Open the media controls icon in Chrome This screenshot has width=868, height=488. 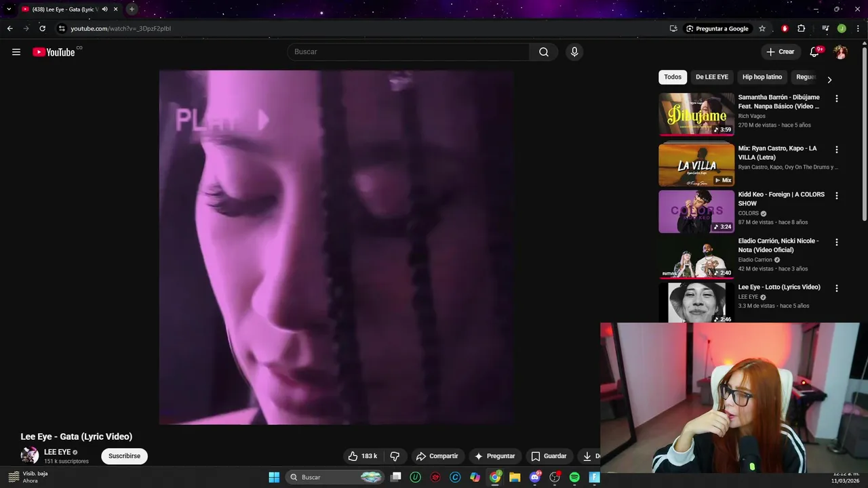(825, 28)
